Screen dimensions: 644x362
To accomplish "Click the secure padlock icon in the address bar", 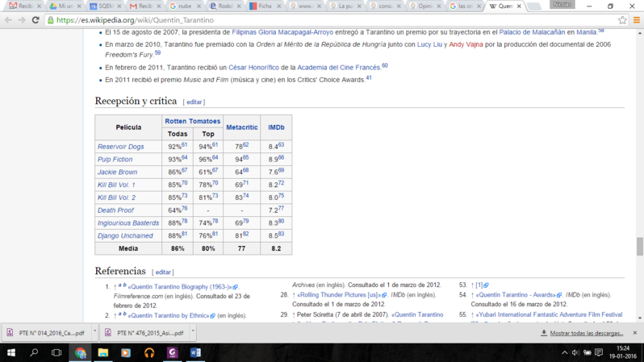I will [x=51, y=19].
